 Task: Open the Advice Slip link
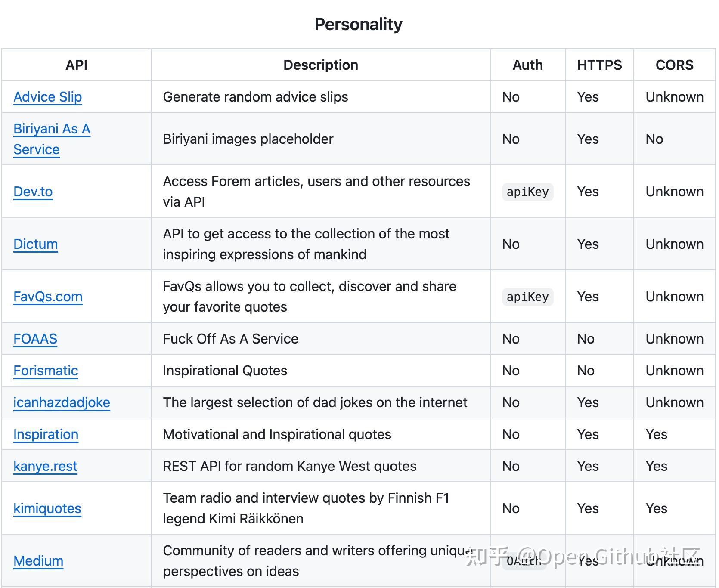[x=47, y=97]
